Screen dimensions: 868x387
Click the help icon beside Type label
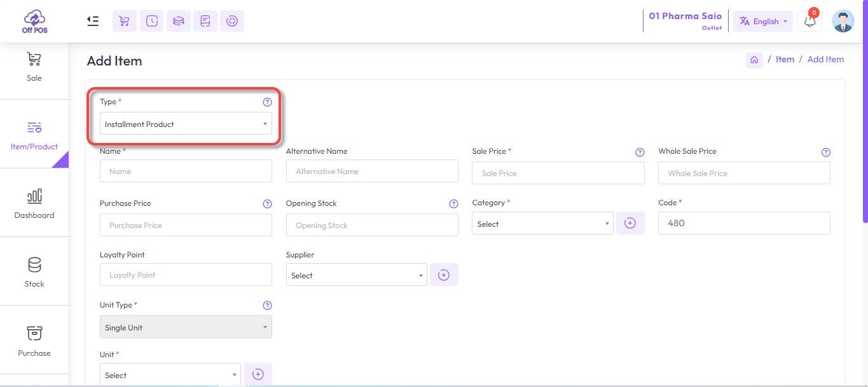coord(267,102)
